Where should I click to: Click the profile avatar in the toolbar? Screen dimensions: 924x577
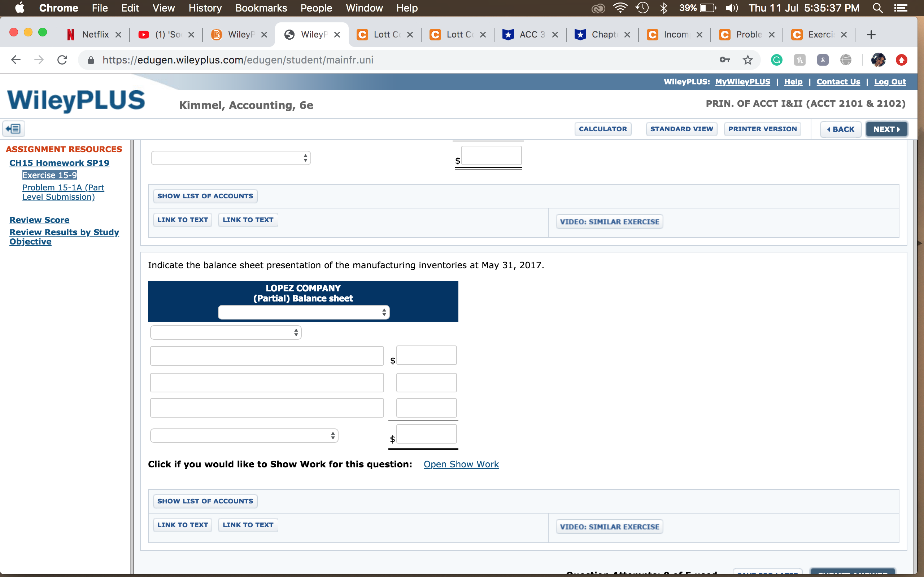point(879,60)
